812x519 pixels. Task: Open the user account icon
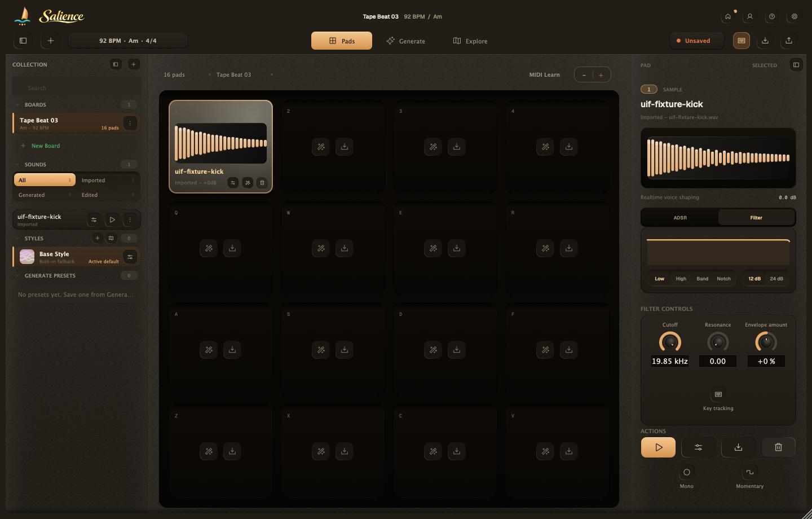click(750, 16)
